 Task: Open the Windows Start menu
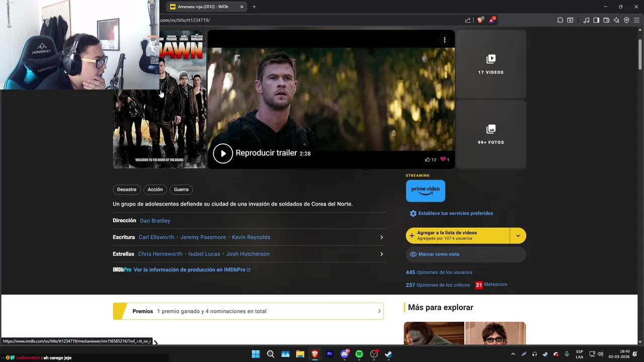256,354
